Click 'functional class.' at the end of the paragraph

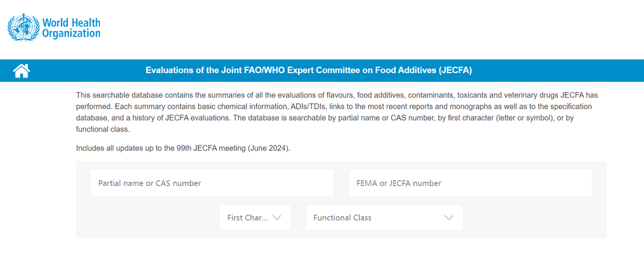pos(103,129)
